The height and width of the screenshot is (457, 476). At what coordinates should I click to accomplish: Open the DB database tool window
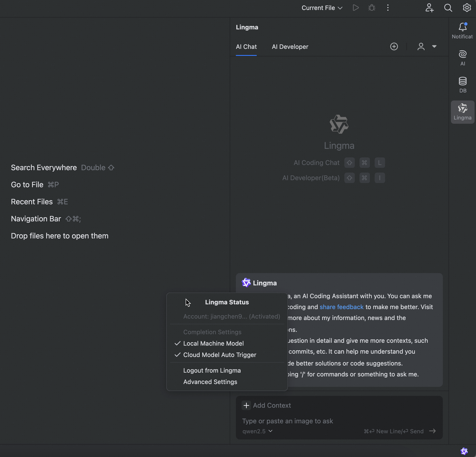coord(463,85)
